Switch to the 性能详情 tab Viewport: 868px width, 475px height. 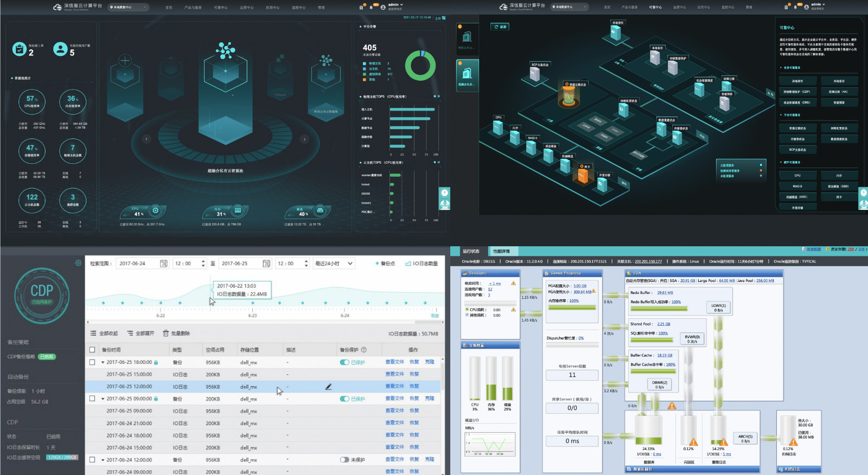[501, 251]
